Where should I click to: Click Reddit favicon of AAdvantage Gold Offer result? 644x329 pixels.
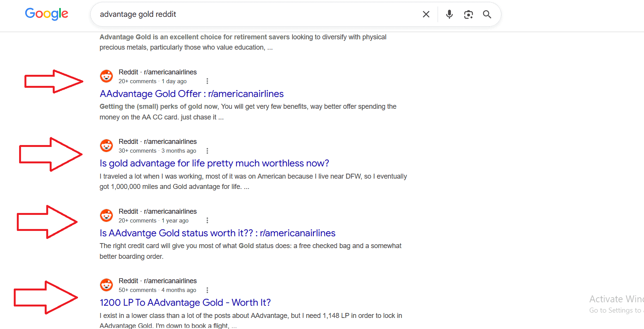click(x=106, y=76)
